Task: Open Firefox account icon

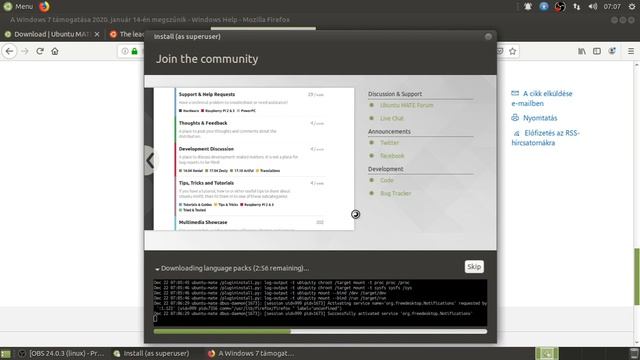Action: 612,51
